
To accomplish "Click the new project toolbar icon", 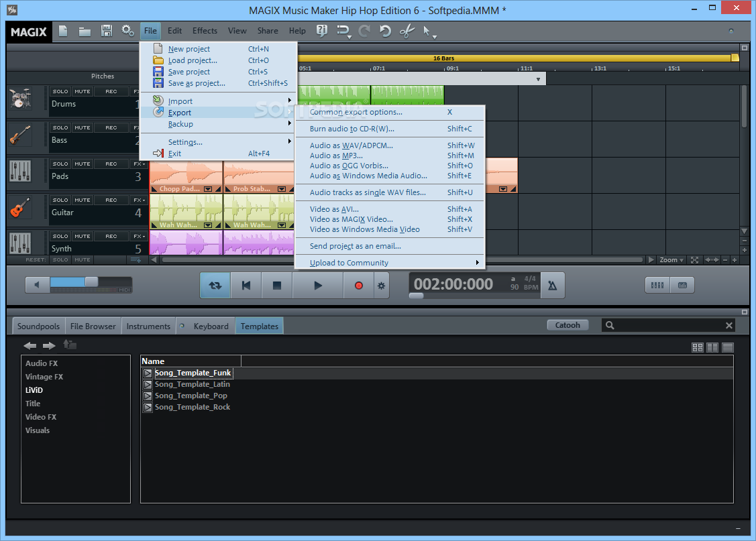I will point(62,31).
